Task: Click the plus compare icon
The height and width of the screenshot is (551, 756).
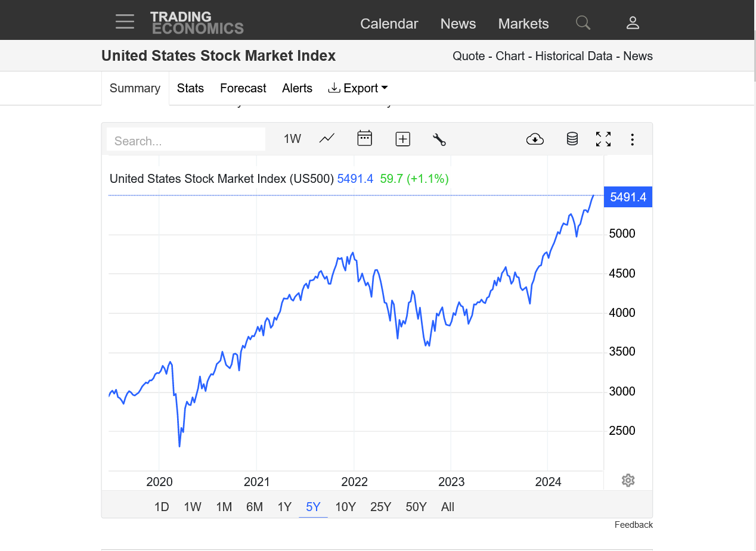Action: 403,139
